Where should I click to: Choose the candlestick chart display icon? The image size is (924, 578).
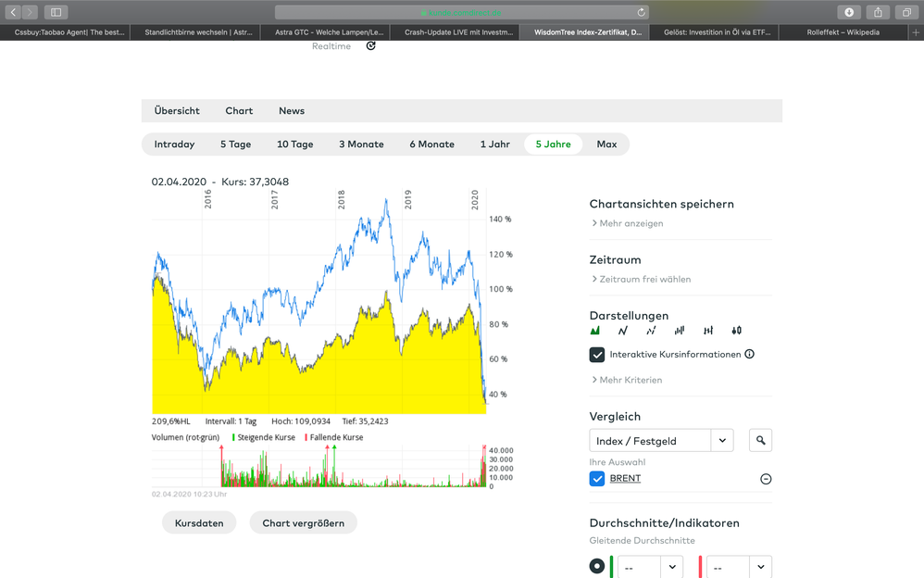(x=737, y=330)
